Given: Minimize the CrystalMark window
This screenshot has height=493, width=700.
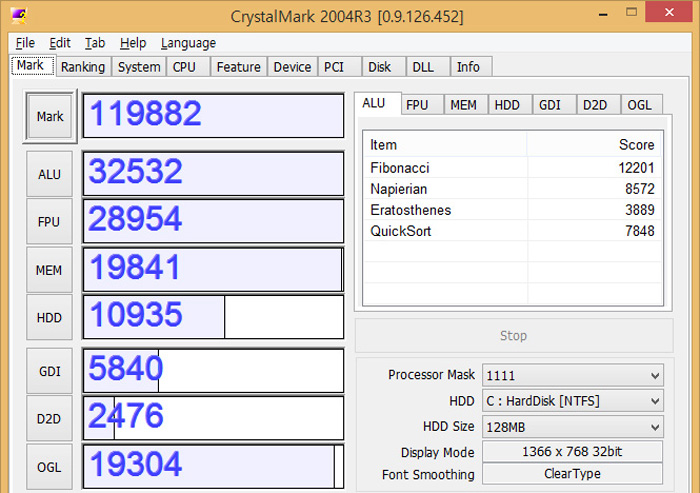Looking at the screenshot, I should tap(604, 13).
